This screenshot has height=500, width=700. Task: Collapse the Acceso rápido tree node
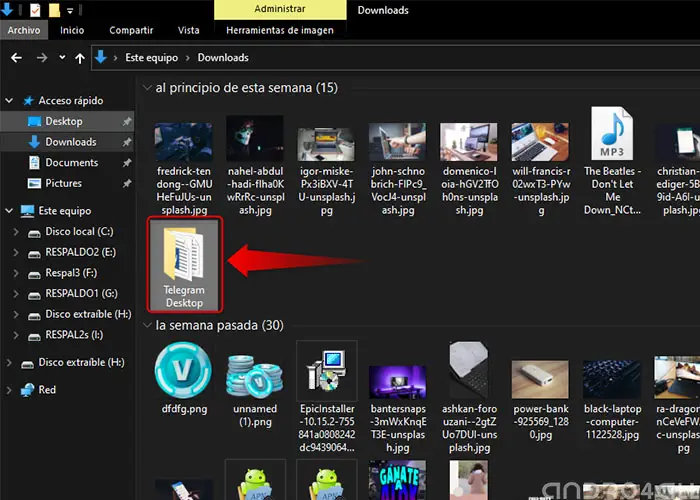(9, 101)
